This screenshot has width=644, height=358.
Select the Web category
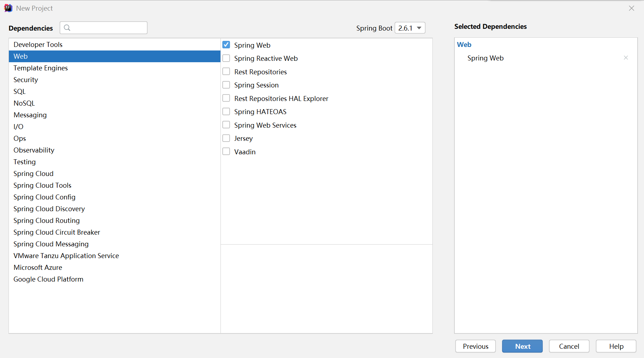click(x=114, y=56)
